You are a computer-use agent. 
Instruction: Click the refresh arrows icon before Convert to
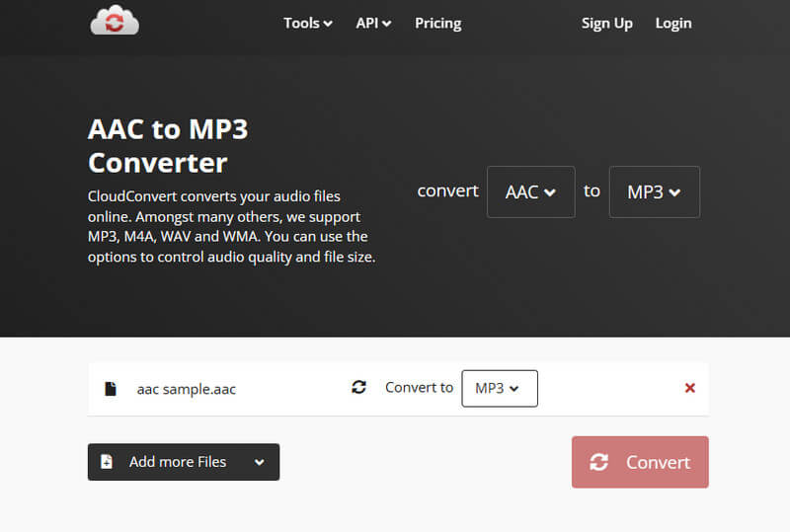[358, 387]
